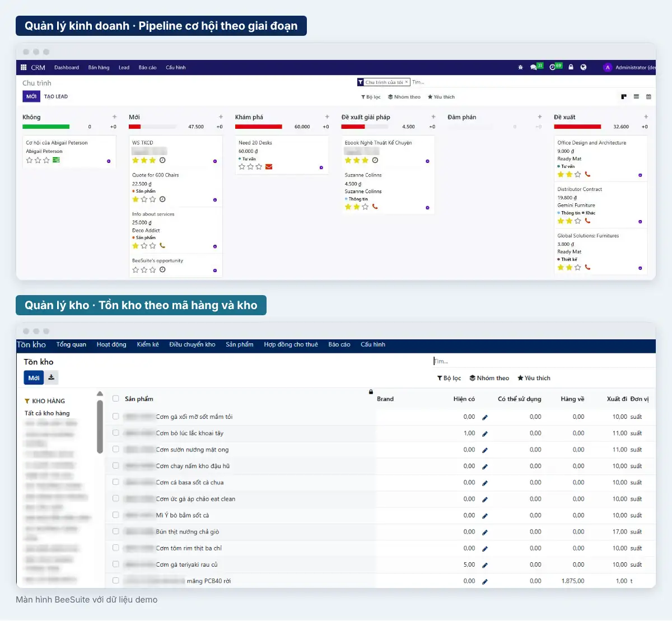Screen dimensions: 672x621
Task: Open activities clock icon with badge 69
Action: click(x=556, y=67)
